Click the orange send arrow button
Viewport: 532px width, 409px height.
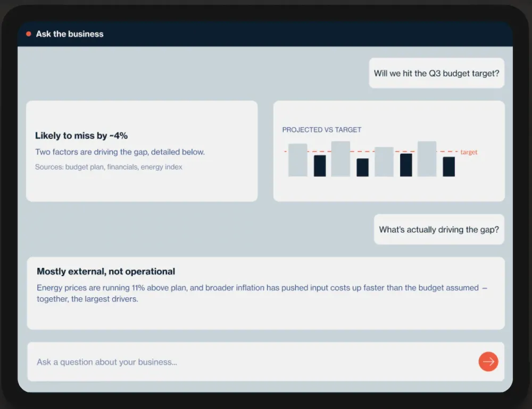[488, 362]
